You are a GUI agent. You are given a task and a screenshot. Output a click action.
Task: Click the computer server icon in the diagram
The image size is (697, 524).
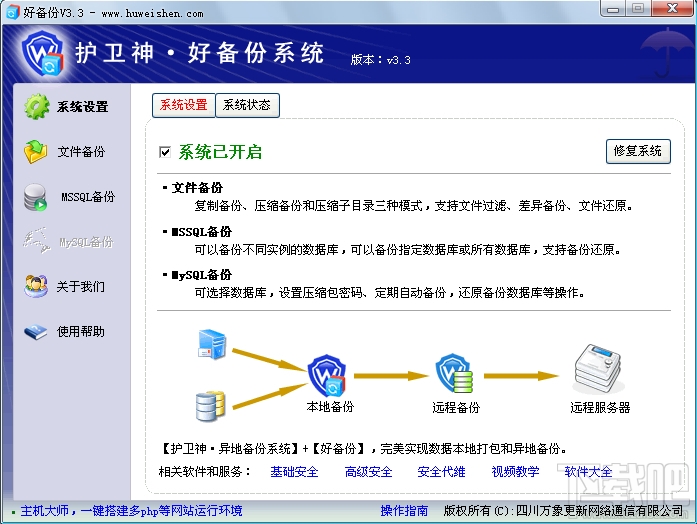click(x=212, y=344)
